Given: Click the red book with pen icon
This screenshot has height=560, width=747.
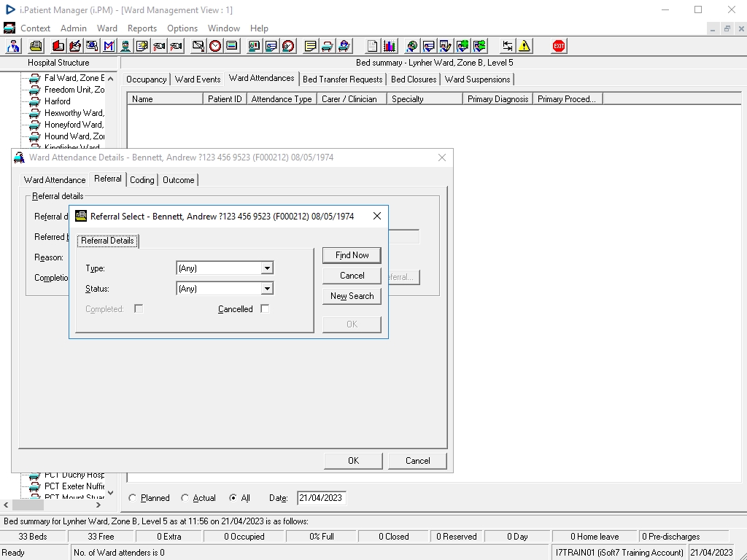Looking at the screenshot, I should 75,46.
